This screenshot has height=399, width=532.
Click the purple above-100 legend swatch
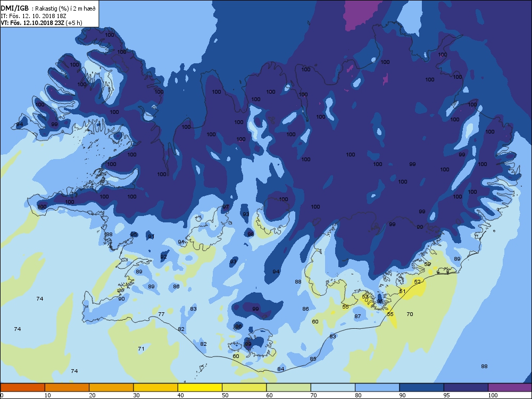click(510, 387)
